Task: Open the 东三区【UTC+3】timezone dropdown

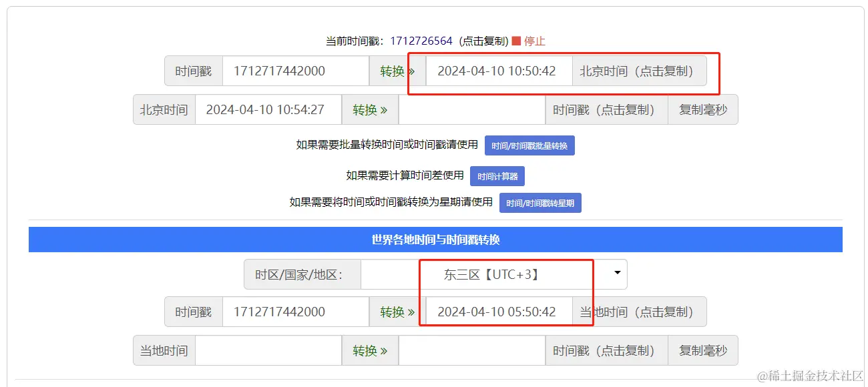Action: [x=493, y=274]
